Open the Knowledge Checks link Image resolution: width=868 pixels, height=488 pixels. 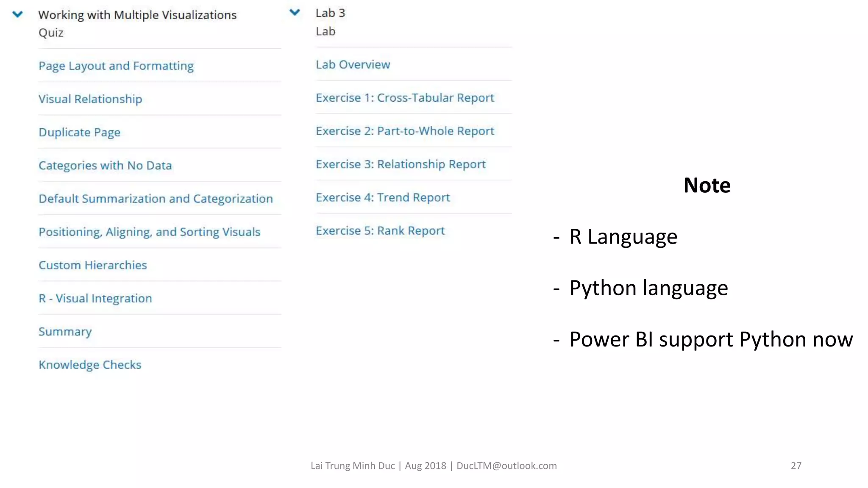[90, 365]
